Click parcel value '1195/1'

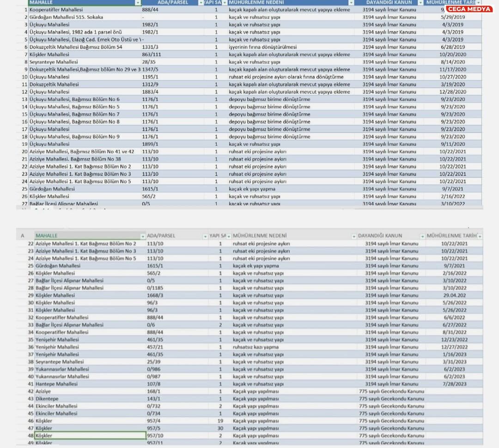(x=150, y=77)
